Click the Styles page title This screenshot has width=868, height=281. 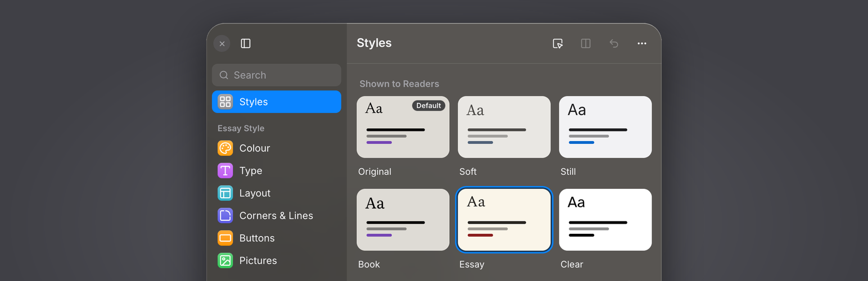pos(374,43)
